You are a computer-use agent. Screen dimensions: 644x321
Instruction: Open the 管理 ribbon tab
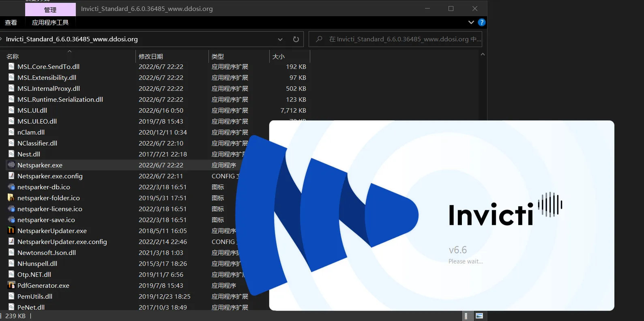50,10
